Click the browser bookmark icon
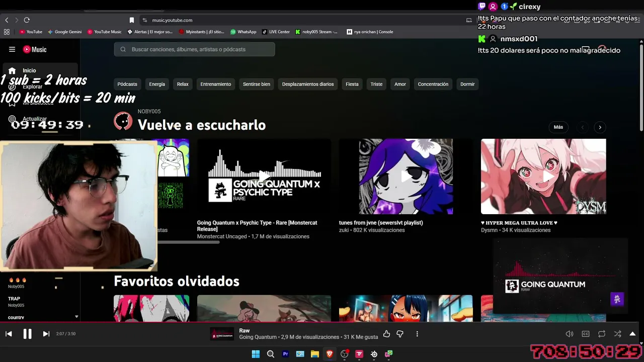The image size is (644, 362). pyautogui.click(x=132, y=20)
